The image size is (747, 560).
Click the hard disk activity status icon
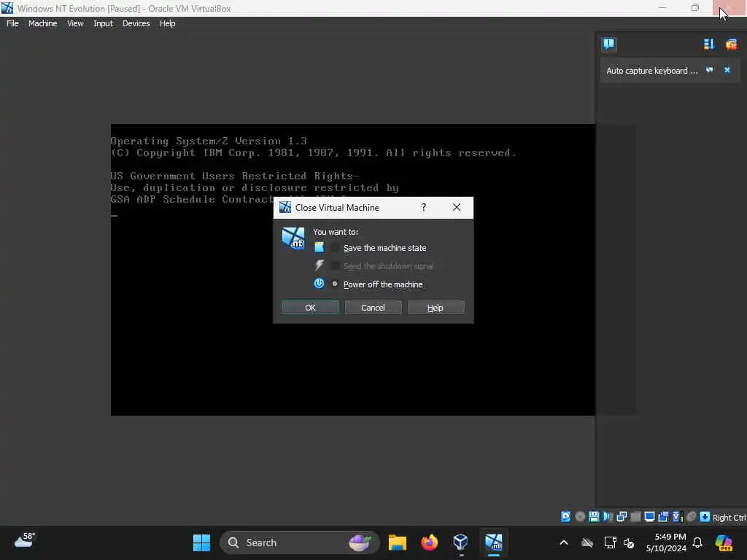565,517
